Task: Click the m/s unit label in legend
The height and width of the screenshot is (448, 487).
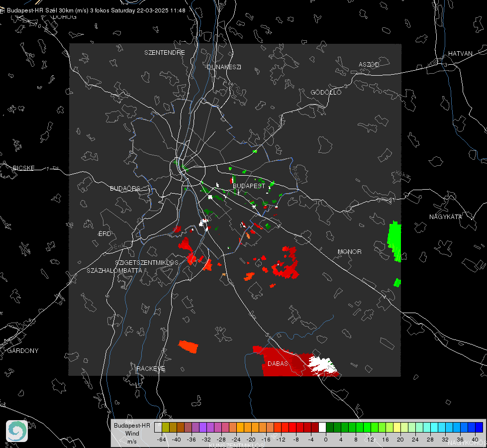Action: click(132, 442)
